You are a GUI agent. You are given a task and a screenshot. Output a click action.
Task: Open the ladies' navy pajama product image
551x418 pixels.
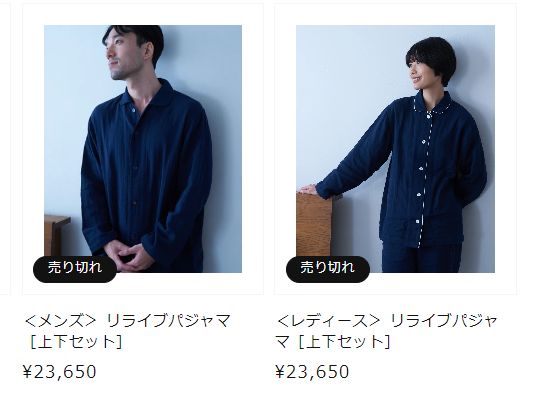[x=395, y=149]
